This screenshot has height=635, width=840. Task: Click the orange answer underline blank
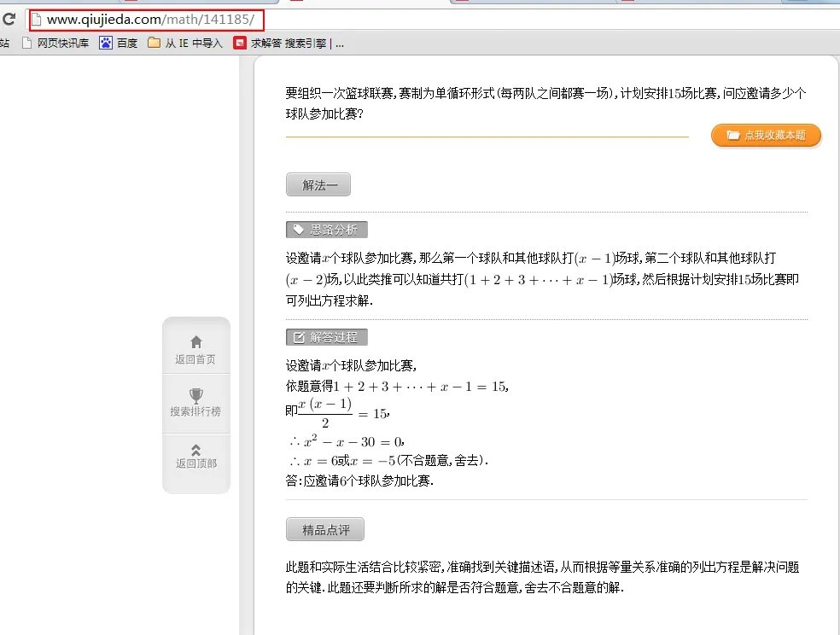[485, 137]
